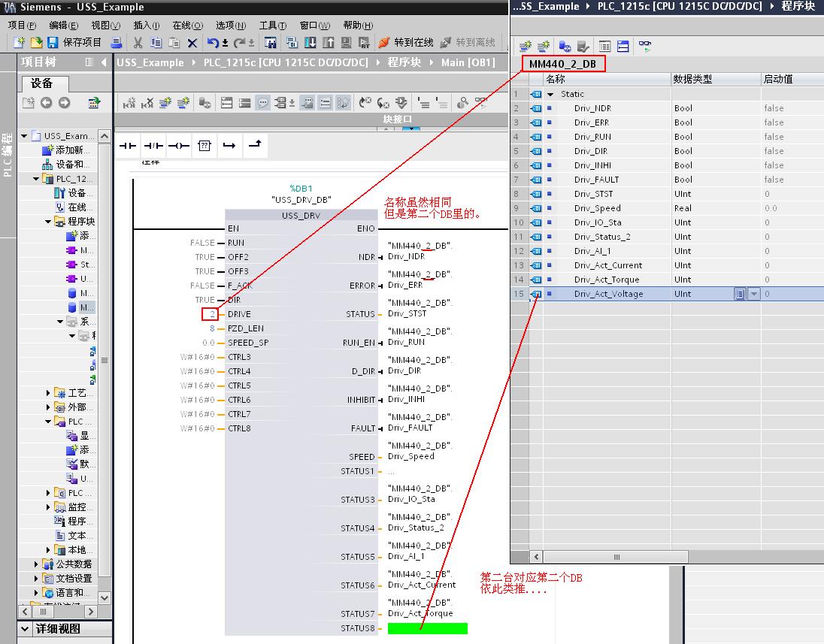Expand the 工艺 folder in tree

click(x=48, y=393)
